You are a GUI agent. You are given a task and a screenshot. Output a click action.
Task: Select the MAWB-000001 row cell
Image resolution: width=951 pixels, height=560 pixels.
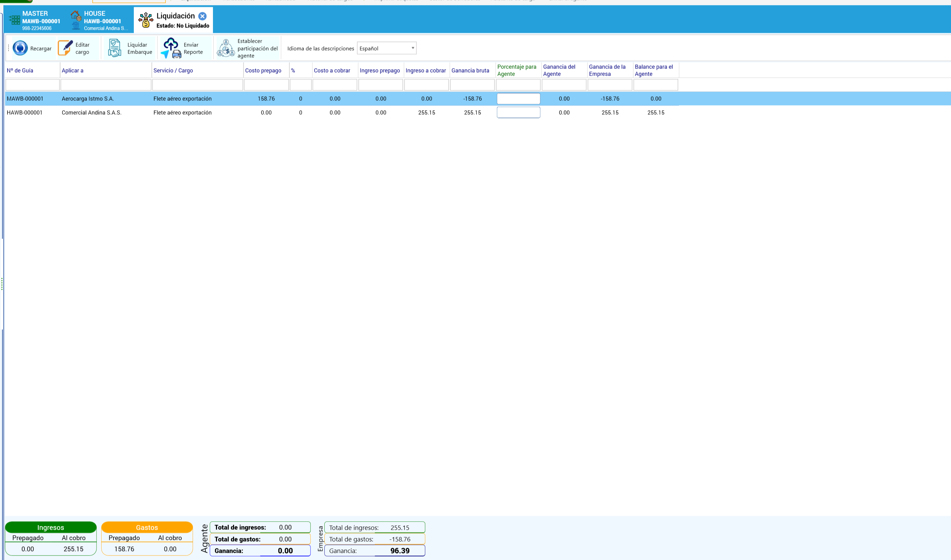[x=25, y=99]
